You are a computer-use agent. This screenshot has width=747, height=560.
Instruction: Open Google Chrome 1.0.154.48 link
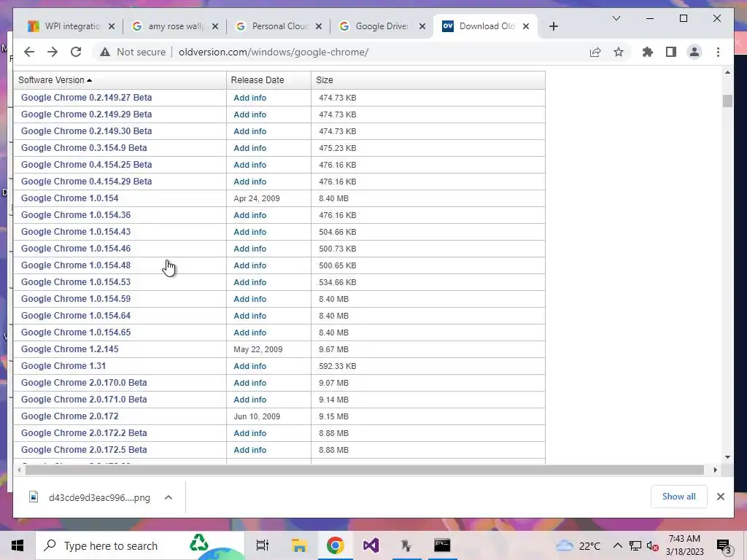76,265
